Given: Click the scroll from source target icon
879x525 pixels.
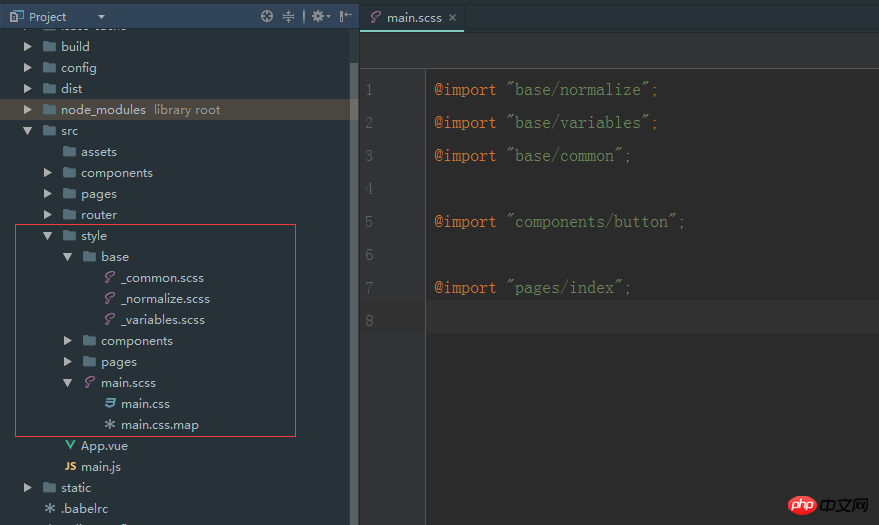Looking at the screenshot, I should click(x=267, y=16).
